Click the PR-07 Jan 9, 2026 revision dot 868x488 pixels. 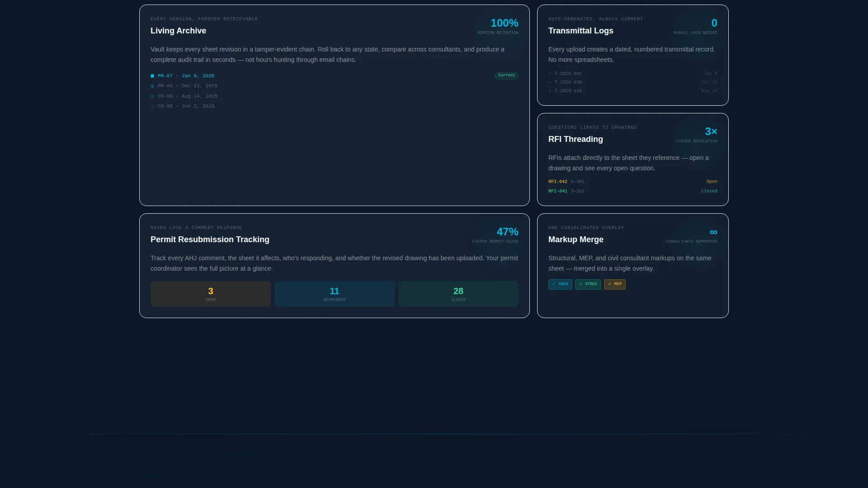pos(152,76)
